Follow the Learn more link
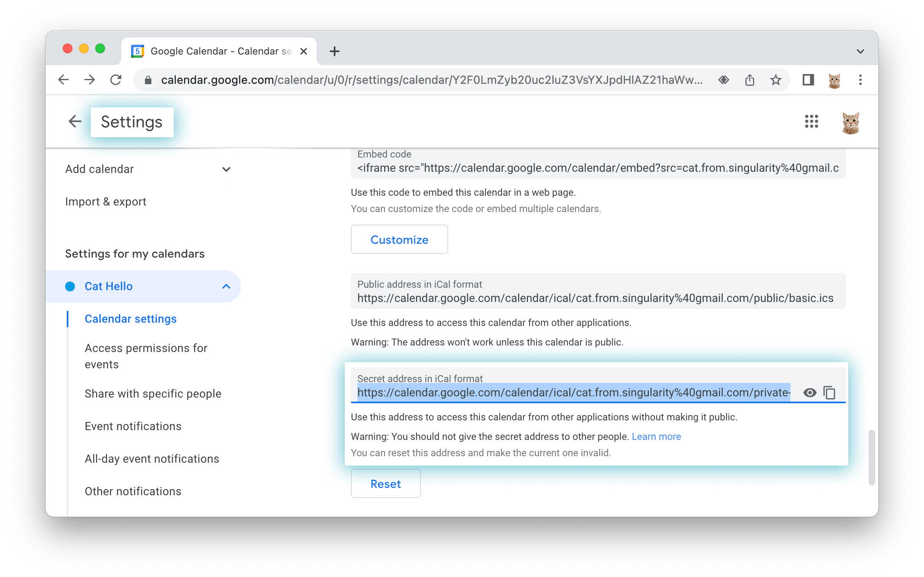The height and width of the screenshot is (577, 924). coord(656,437)
